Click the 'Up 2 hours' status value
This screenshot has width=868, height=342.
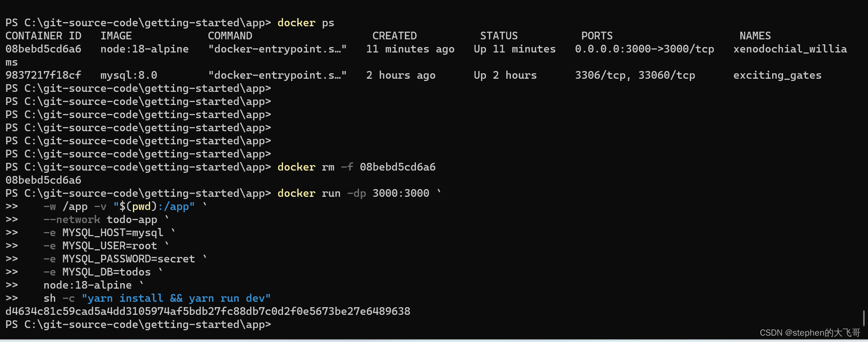pyautogui.click(x=505, y=75)
